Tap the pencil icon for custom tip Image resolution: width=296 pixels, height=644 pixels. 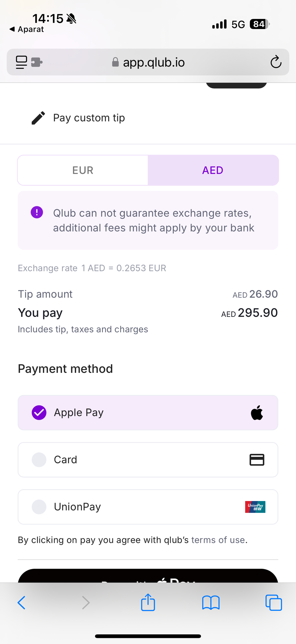[x=38, y=118]
